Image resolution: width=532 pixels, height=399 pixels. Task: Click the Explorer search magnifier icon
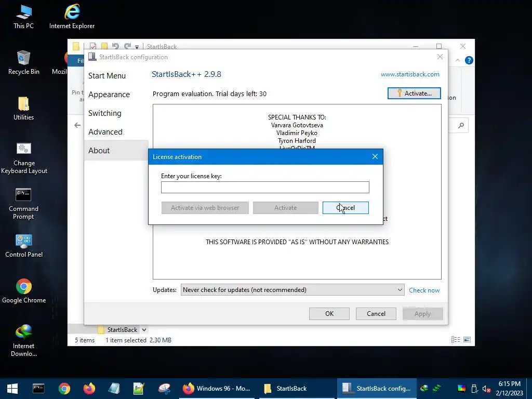click(x=461, y=126)
